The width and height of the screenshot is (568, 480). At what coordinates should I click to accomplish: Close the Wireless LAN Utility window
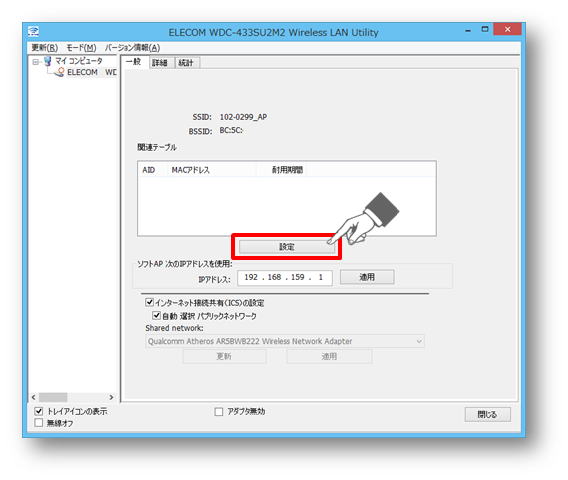(x=508, y=29)
